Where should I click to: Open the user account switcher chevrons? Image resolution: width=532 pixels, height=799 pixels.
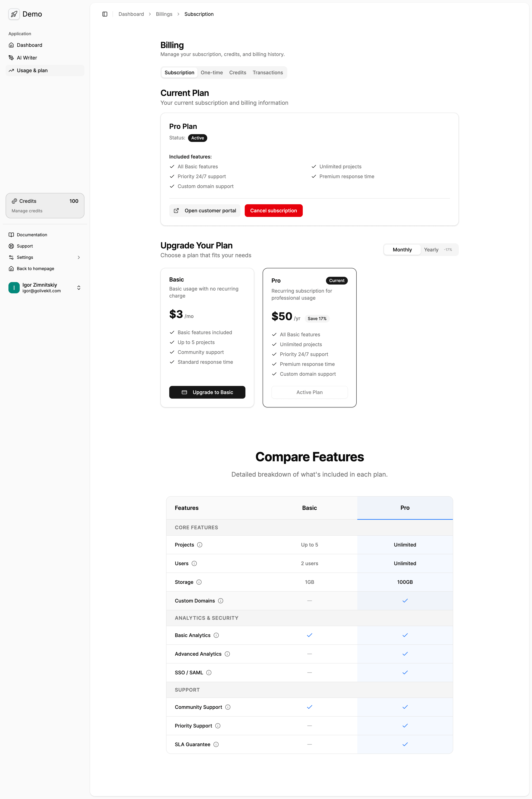click(x=79, y=288)
